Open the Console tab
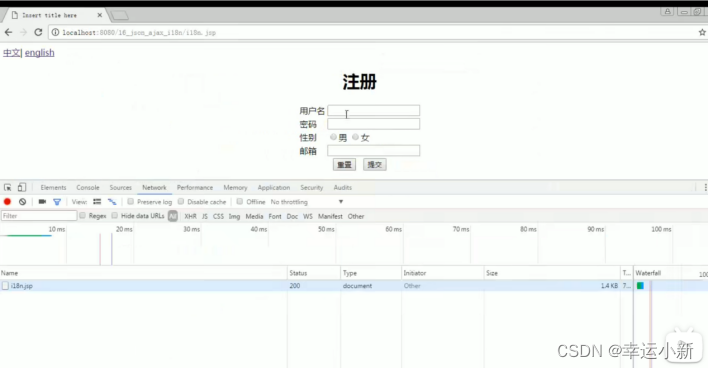The width and height of the screenshot is (709, 369). pos(88,188)
